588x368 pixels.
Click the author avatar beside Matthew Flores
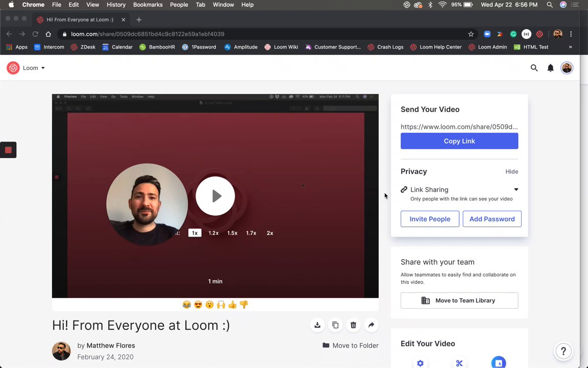(61, 351)
